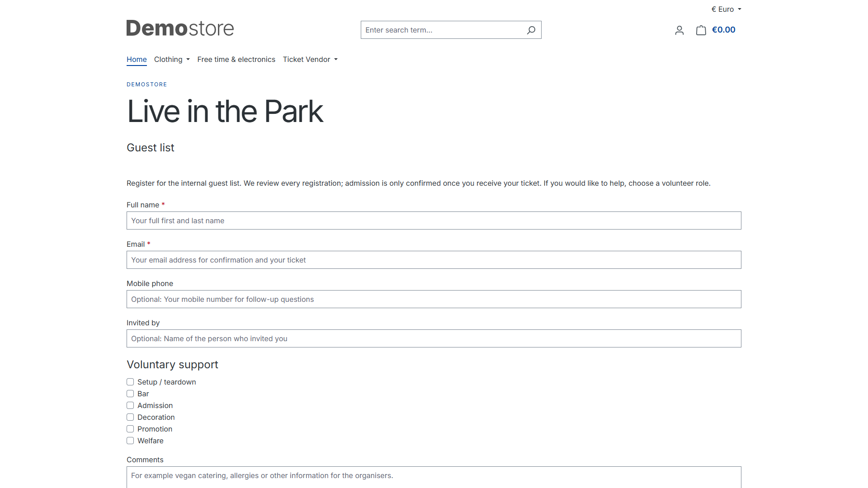The height and width of the screenshot is (488, 868).
Task: Click the Demostore logo
Action: [x=180, y=28]
